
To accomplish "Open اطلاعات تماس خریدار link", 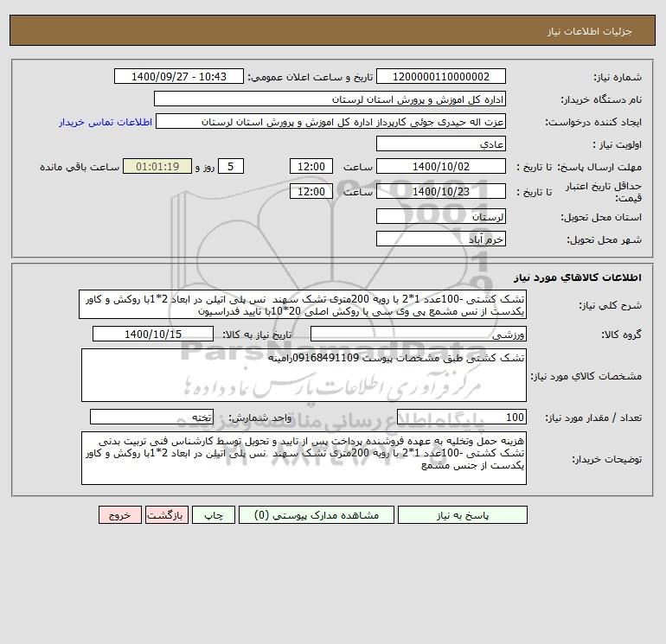I will [106, 122].
